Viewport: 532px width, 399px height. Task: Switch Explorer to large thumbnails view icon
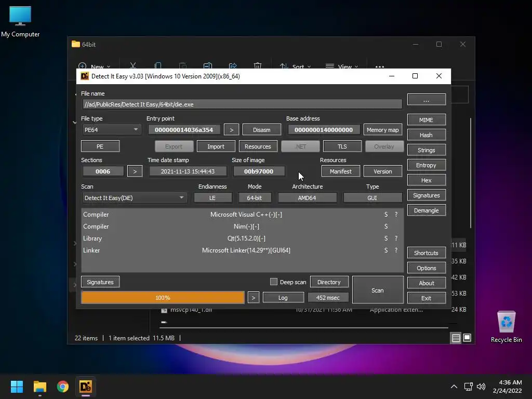[467, 338]
